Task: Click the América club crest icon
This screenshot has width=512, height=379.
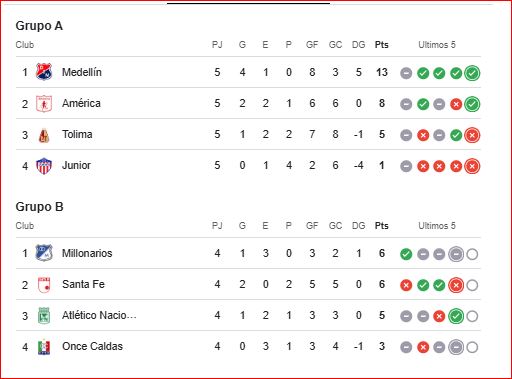Action: pyautogui.click(x=44, y=103)
